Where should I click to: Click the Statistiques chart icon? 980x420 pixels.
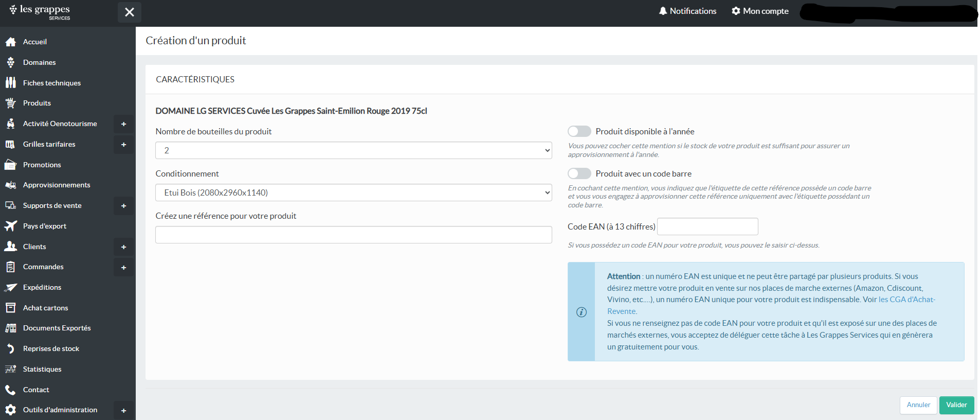pos(10,369)
